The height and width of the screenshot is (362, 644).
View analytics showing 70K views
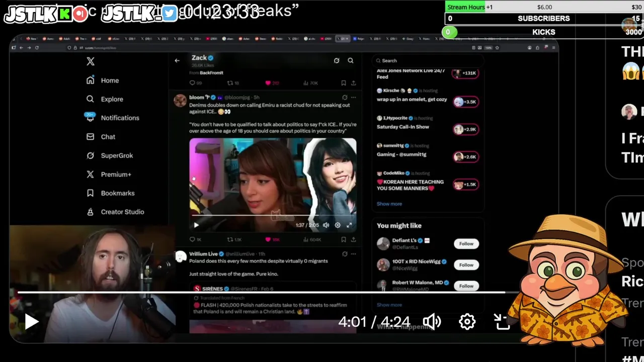pyautogui.click(x=310, y=83)
